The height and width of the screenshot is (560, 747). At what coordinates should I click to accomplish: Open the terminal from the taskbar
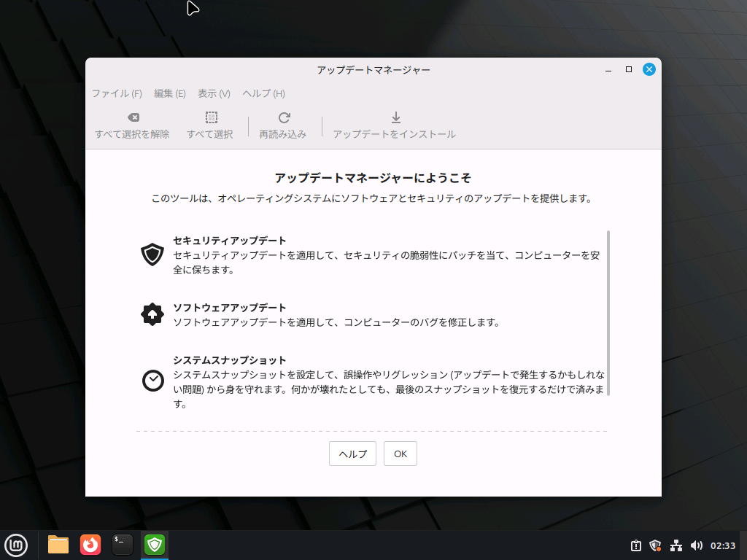122,545
